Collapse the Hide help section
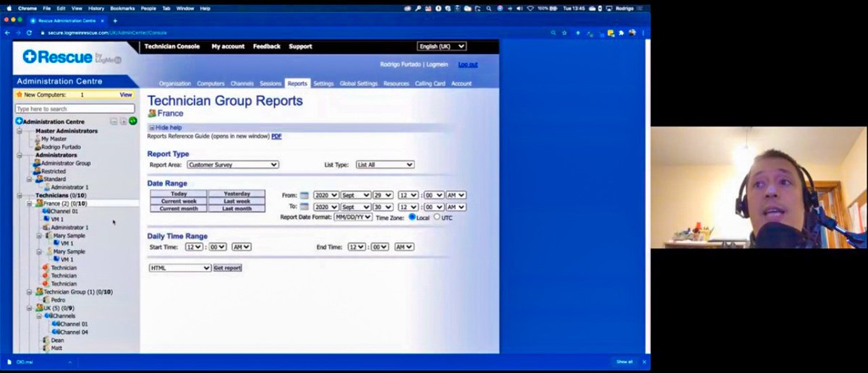 point(166,127)
